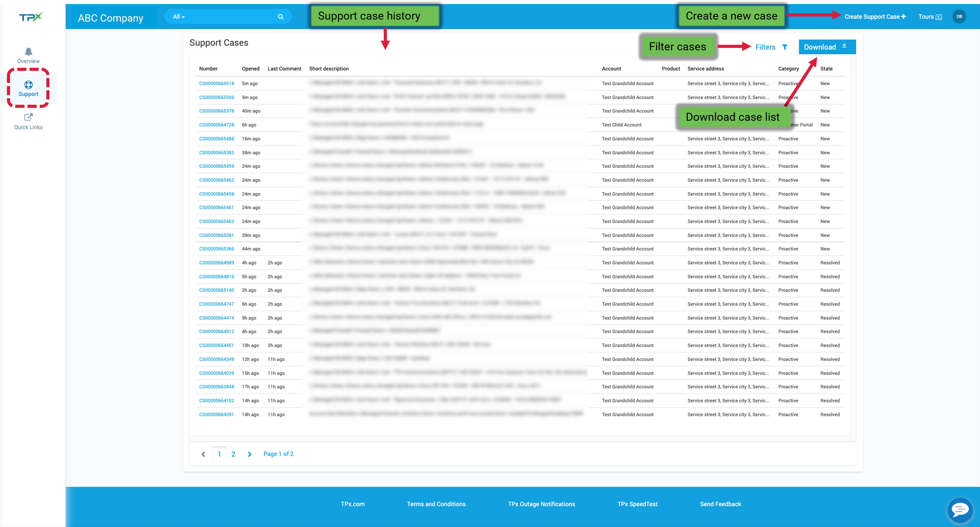Open case CS00000665140

click(x=216, y=290)
